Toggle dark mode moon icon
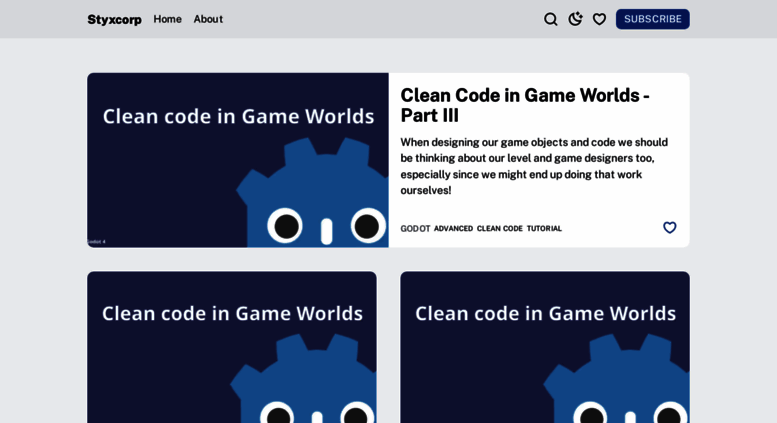The image size is (777, 423). click(575, 19)
